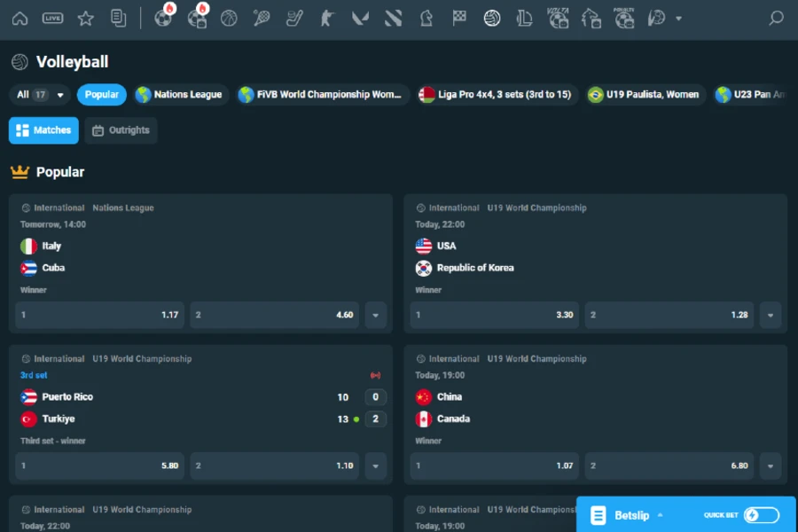
Task: Open the All leagues count dropdown
Action: click(x=39, y=94)
